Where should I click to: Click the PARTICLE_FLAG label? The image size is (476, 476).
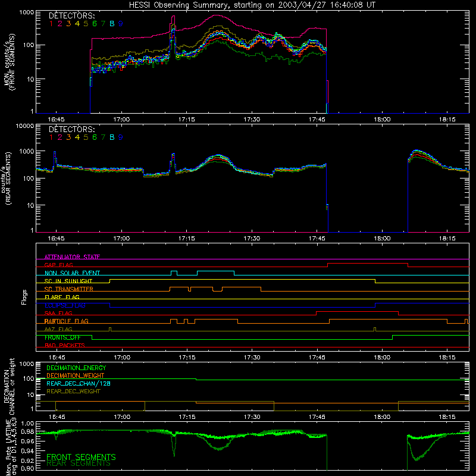(67, 321)
